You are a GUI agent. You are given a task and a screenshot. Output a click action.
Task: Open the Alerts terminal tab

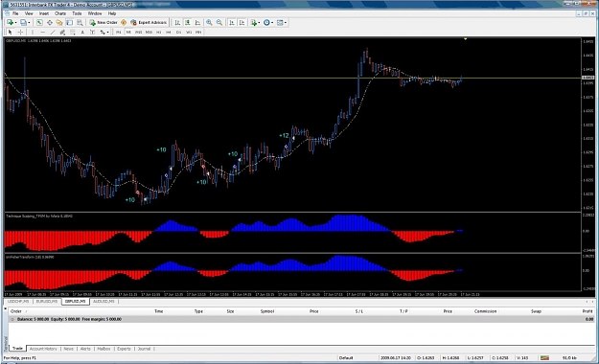pyautogui.click(x=85, y=349)
